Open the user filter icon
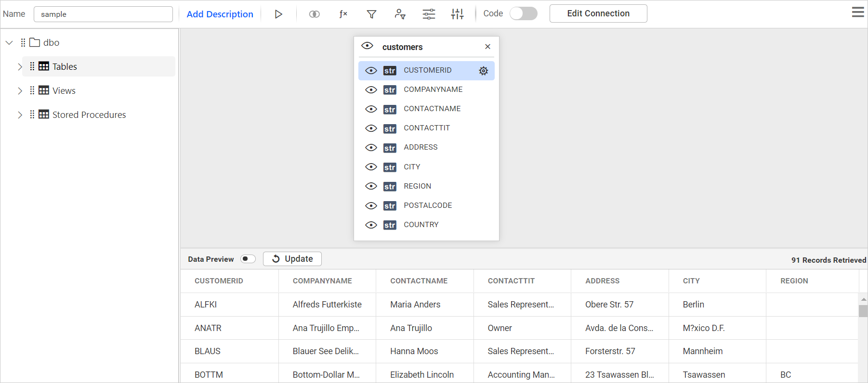The width and height of the screenshot is (868, 383). point(400,14)
